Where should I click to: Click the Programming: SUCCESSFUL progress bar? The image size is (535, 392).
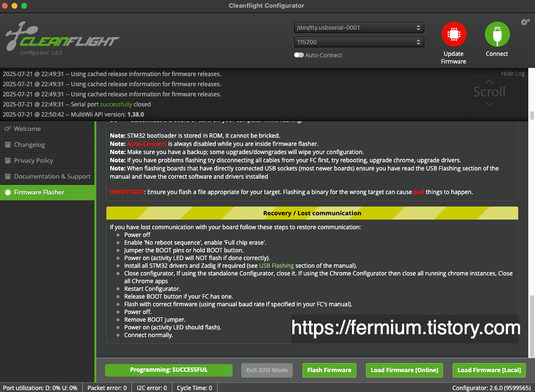click(169, 370)
